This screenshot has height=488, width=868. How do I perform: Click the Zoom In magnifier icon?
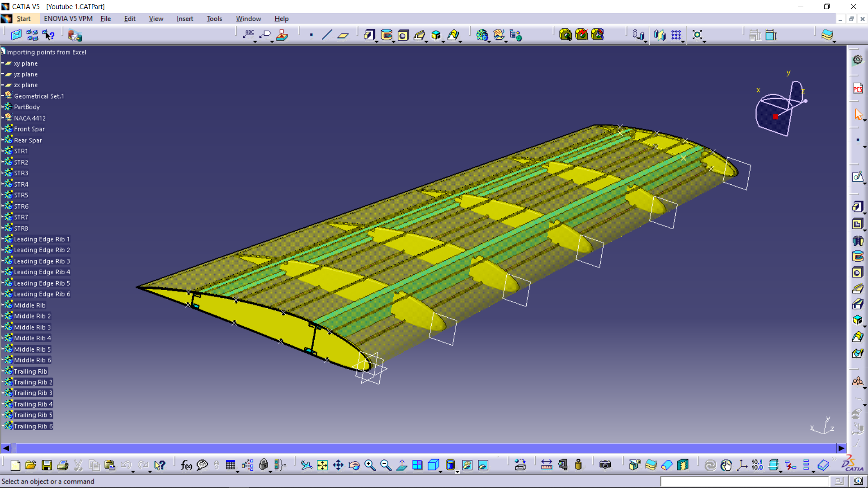coord(370,465)
